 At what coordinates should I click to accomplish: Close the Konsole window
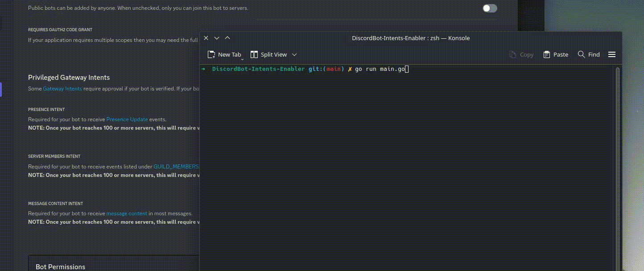(206, 38)
